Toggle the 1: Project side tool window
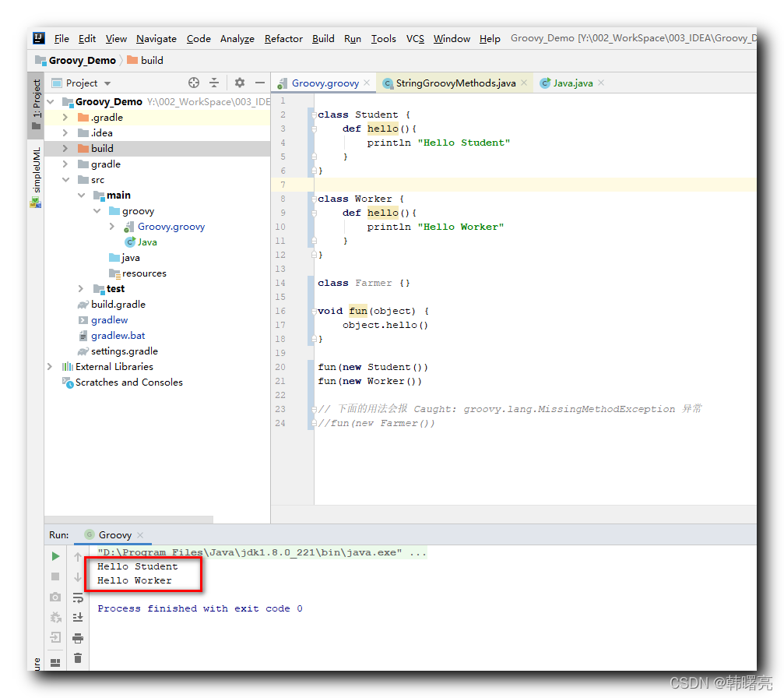784x698 pixels. tap(36, 104)
